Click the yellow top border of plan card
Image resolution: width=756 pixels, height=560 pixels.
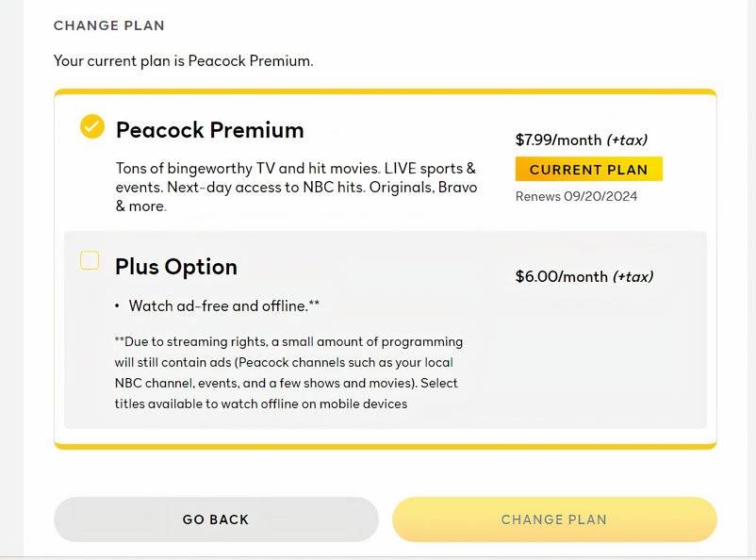[x=386, y=89]
